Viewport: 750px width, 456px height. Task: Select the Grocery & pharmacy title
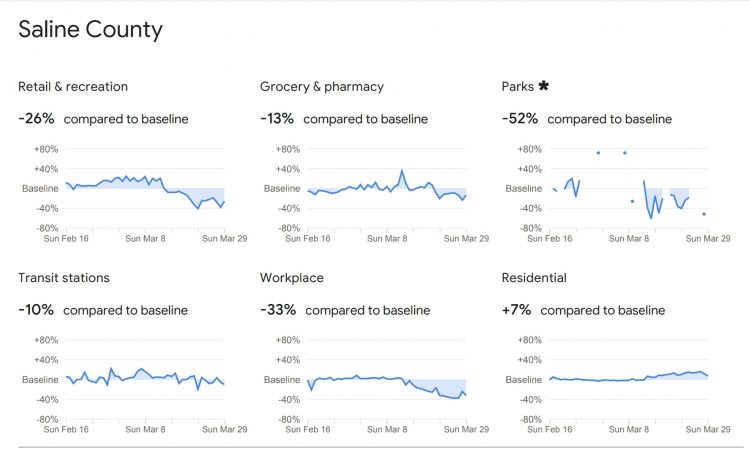pos(321,87)
